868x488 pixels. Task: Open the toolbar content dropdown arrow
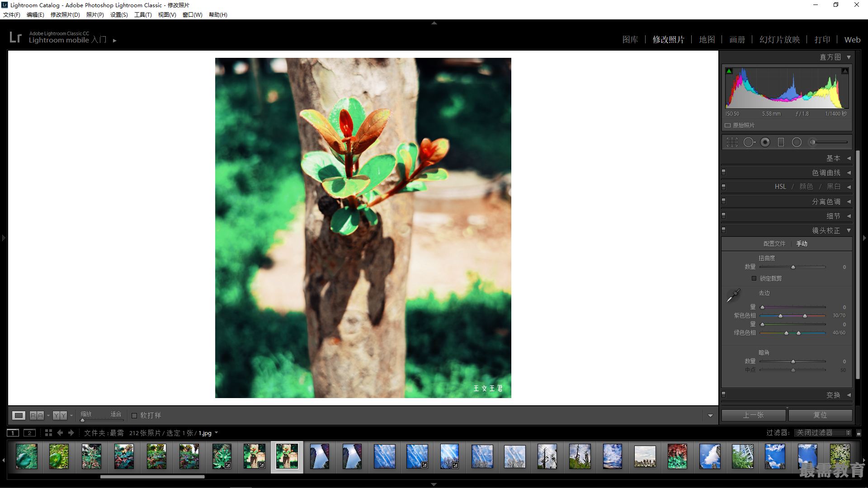[x=710, y=416]
